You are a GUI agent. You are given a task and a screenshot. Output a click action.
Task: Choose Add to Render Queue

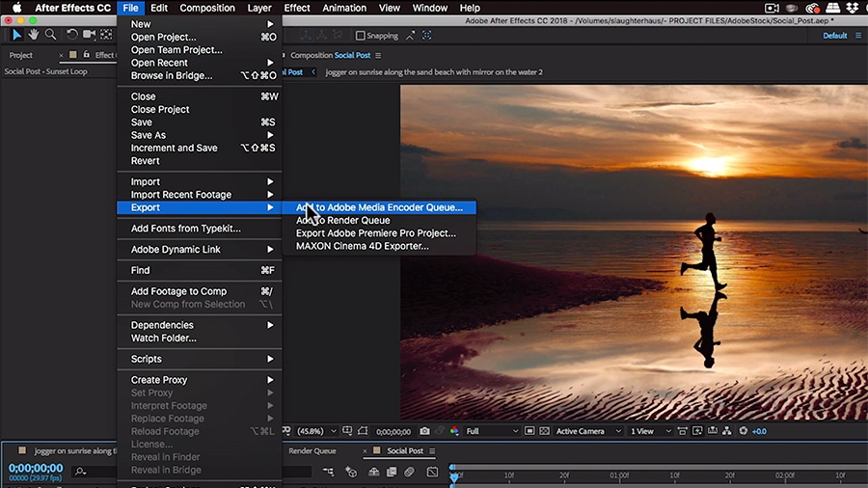[379, 220]
